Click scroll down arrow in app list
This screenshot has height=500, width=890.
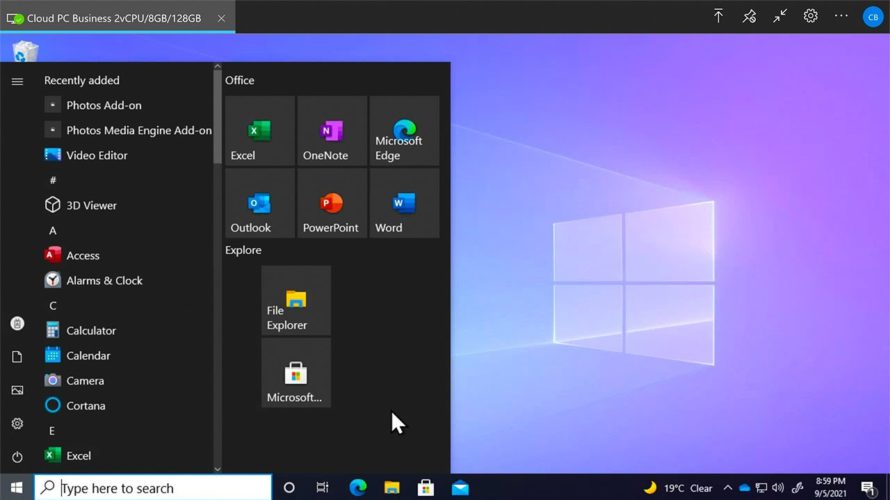217,469
